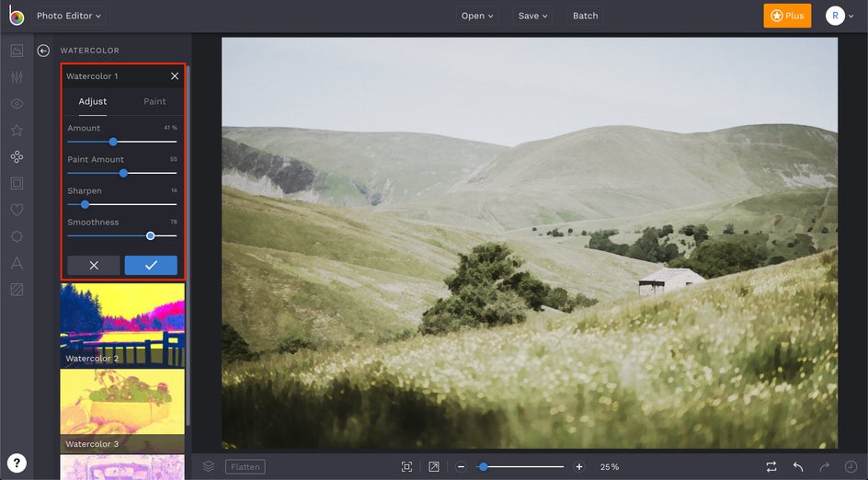Screen dimensions: 868x480
Task: Click the WATERCOLOR panel heading
Action: coord(90,51)
